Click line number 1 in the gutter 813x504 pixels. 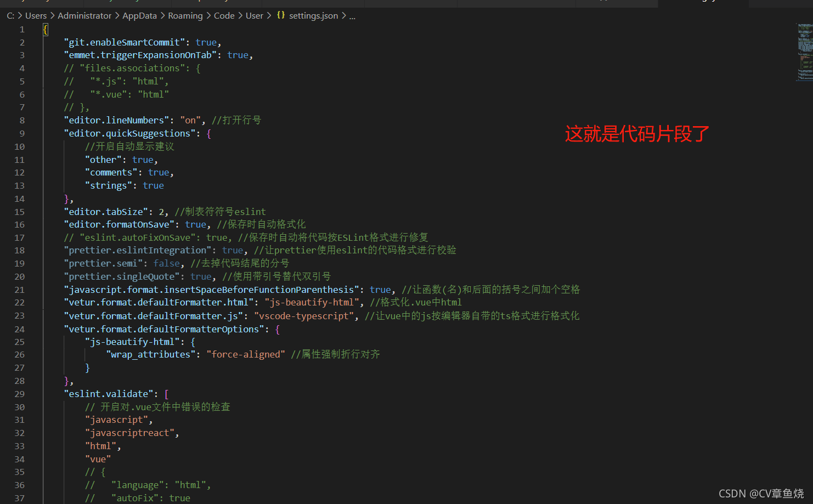point(22,29)
